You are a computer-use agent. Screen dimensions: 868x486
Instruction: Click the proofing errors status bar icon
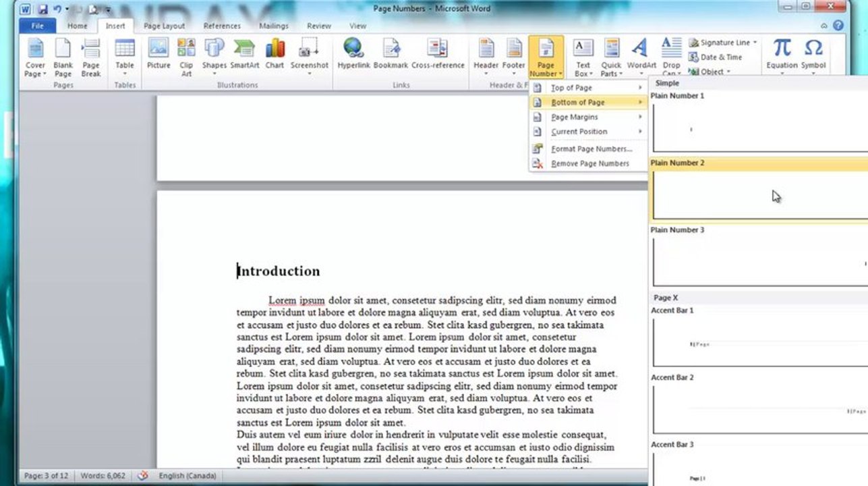tap(143, 475)
